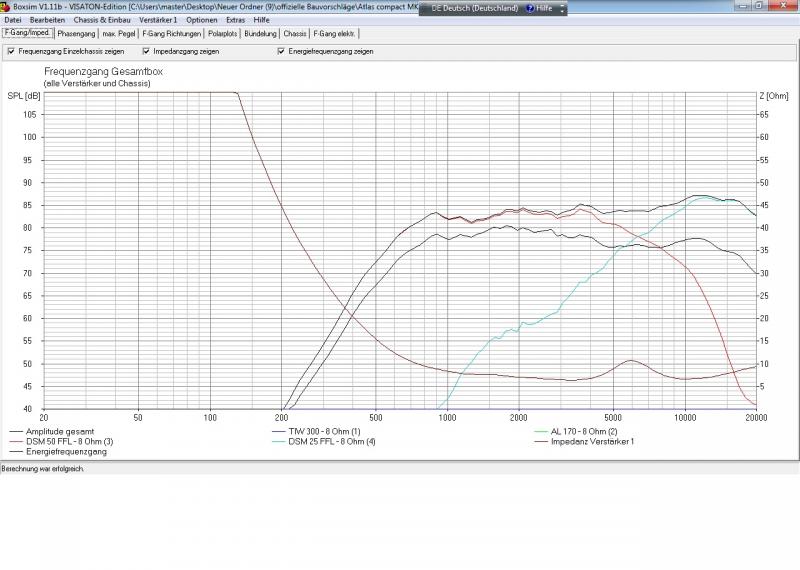
Task: Click the TIW 300 - 8 Ohm (1) legend entry
Action: point(316,432)
